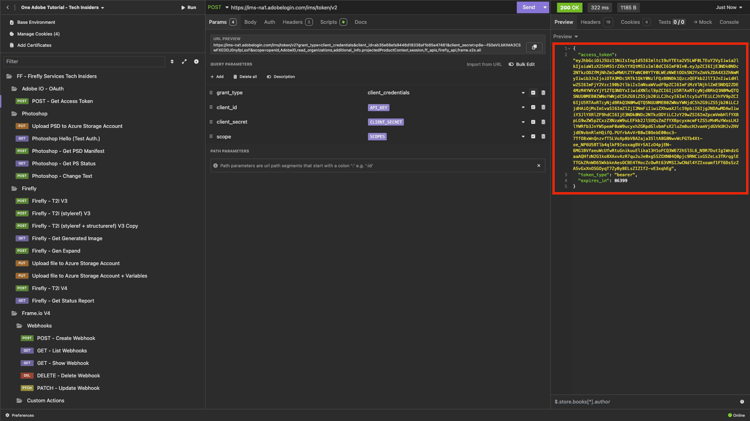Toggle the Description column switch

click(x=281, y=77)
